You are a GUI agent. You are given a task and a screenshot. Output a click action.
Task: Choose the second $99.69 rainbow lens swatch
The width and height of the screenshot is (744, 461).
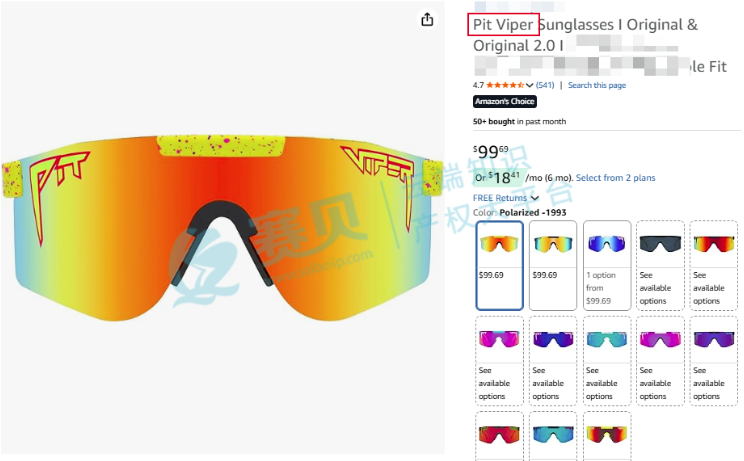click(x=553, y=265)
